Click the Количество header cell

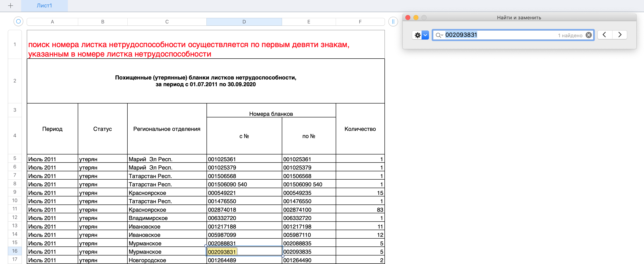[x=360, y=129]
